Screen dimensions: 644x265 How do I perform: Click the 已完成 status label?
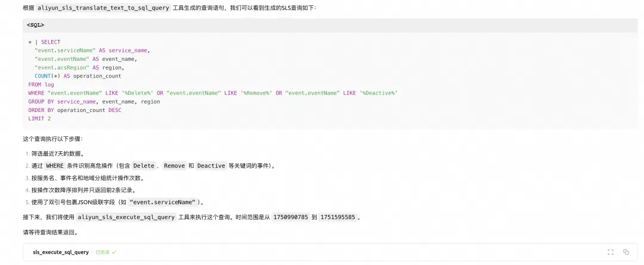(103, 252)
